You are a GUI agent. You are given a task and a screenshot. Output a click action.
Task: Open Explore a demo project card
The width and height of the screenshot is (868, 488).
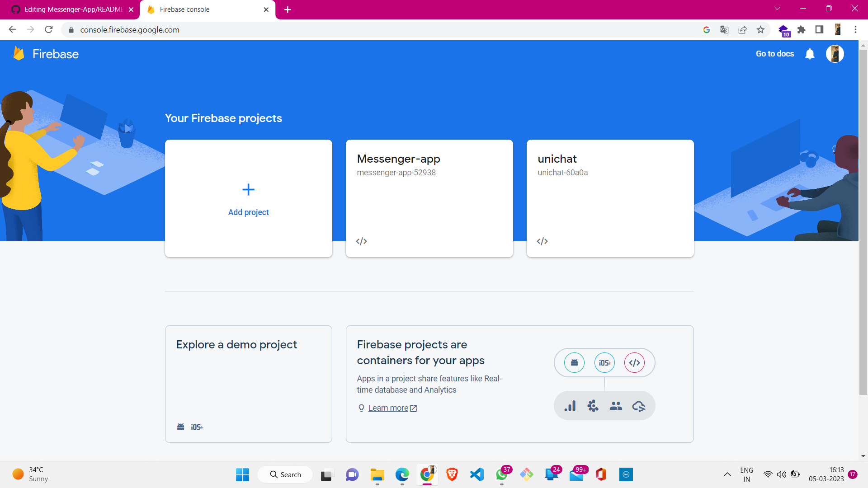tap(248, 384)
